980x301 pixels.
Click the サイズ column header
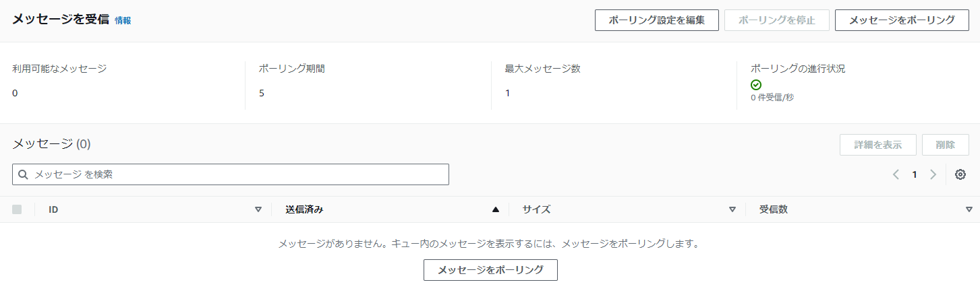[x=536, y=209]
